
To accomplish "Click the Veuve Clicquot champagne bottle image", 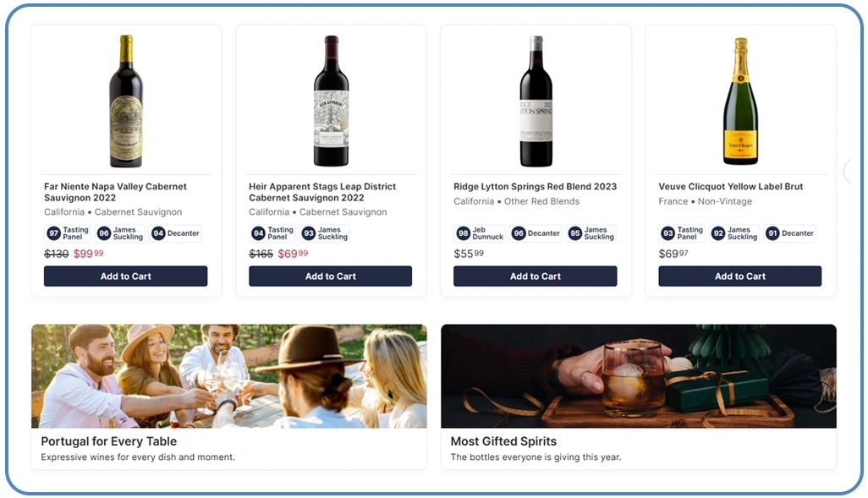I will pyautogui.click(x=740, y=101).
